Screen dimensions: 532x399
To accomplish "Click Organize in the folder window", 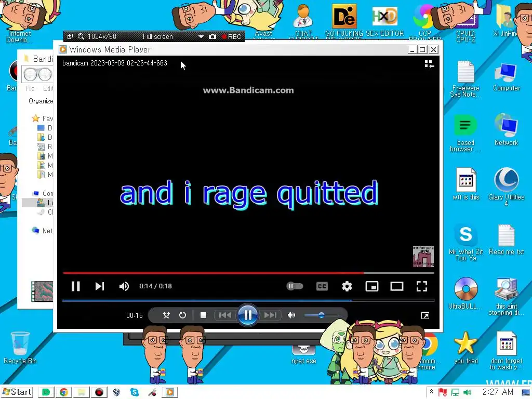I will pyautogui.click(x=41, y=101).
